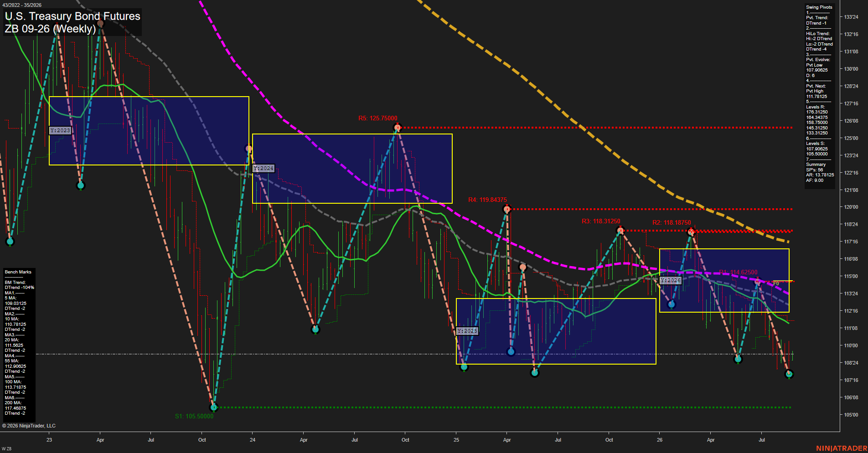Click the 133'24 price axis label
The height and width of the screenshot is (453, 868).
pos(851,17)
